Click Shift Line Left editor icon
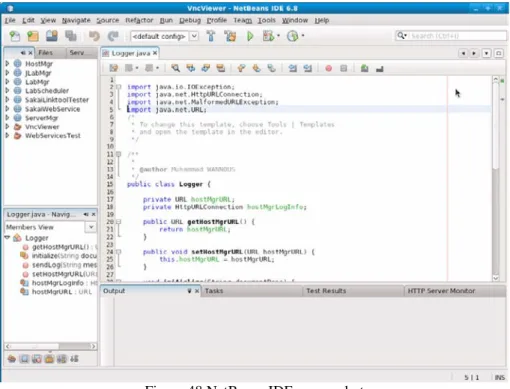The image size is (510, 389). (293, 68)
